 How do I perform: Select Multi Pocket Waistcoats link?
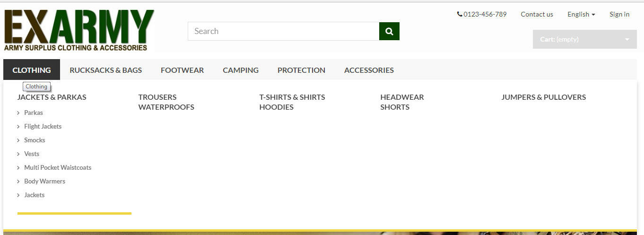pyautogui.click(x=58, y=167)
